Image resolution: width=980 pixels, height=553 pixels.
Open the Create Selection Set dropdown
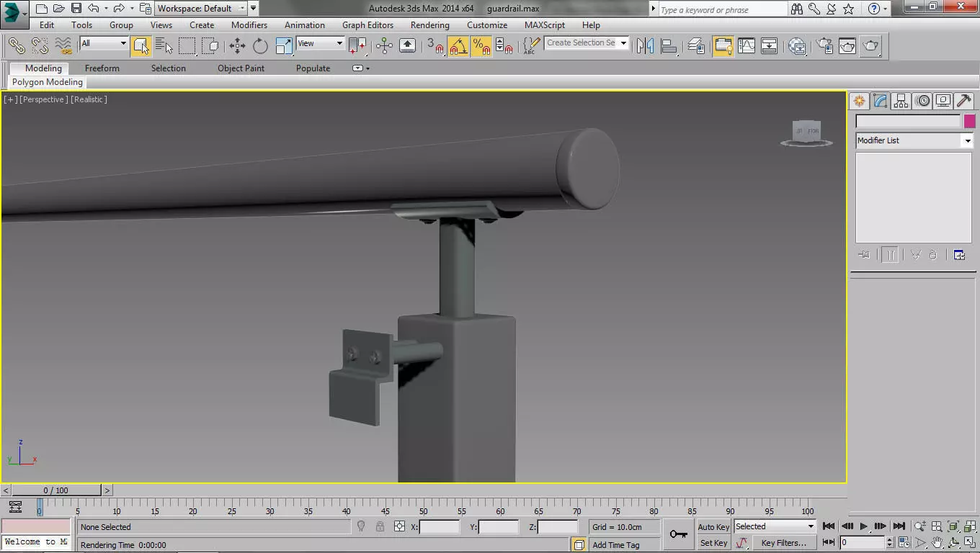tap(587, 42)
